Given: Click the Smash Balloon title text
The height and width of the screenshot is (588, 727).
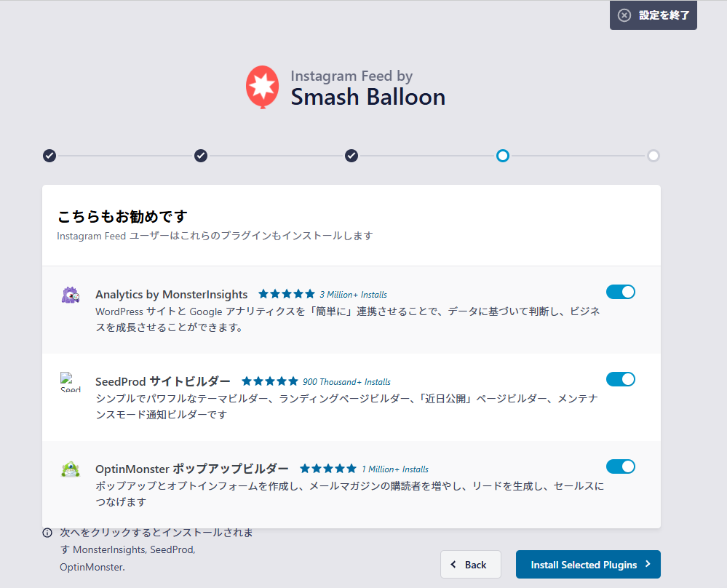Looking at the screenshot, I should click(x=368, y=97).
